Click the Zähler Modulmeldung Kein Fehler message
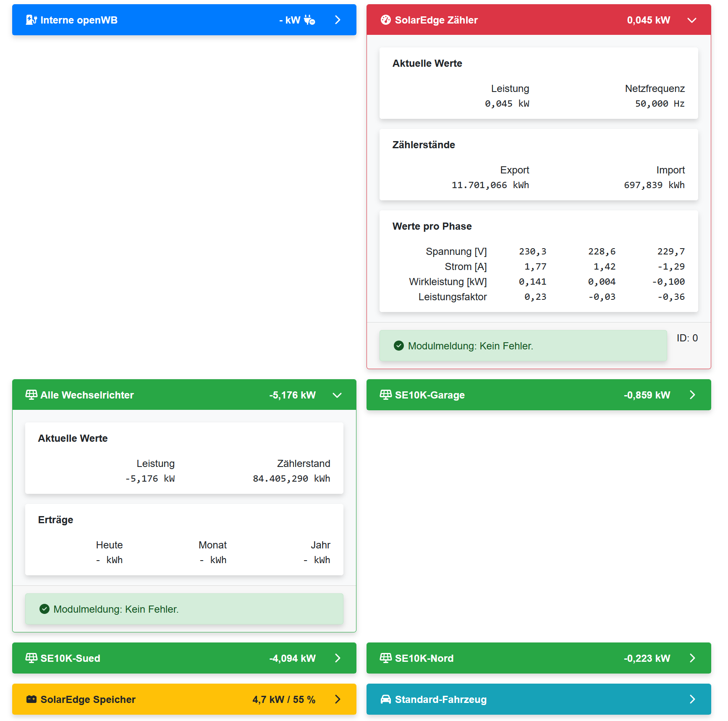Screen dimensions: 728x721 pos(523,346)
